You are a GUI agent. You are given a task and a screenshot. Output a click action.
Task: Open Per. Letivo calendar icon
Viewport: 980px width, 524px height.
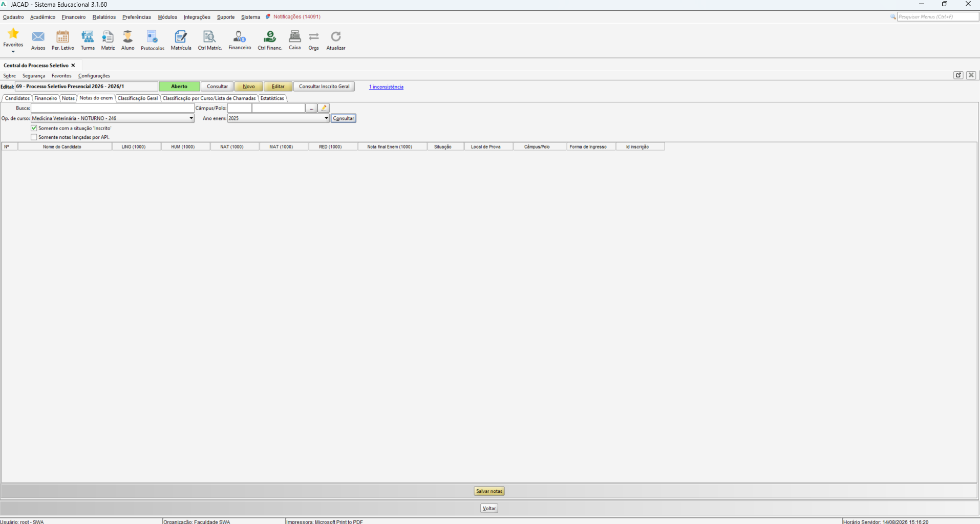coord(62,37)
